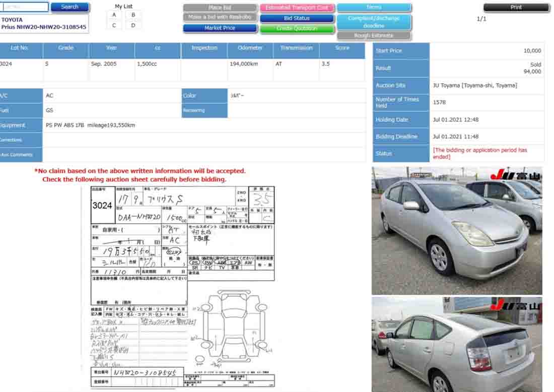Click the red bidding period ended status
The width and height of the screenshot is (554, 392).
(x=480, y=153)
